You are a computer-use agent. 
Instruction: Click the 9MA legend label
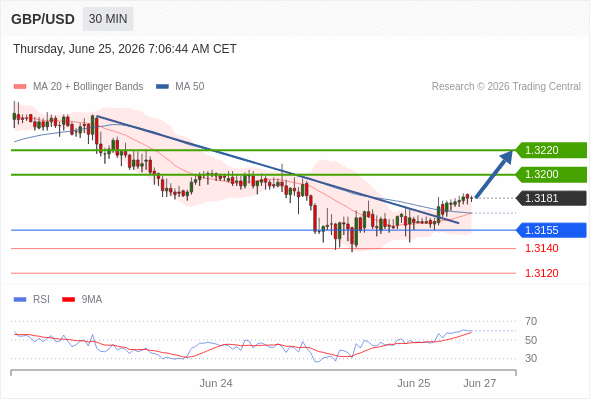(x=92, y=300)
